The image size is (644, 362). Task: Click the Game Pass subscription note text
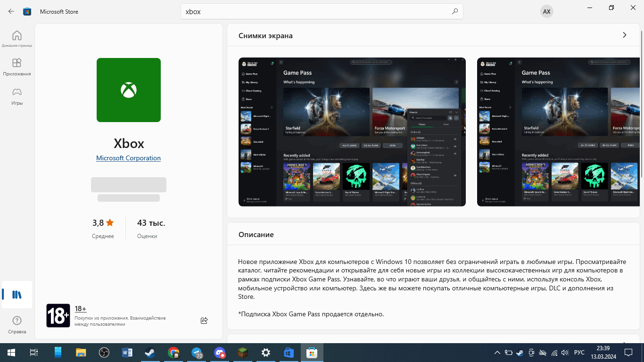click(x=311, y=314)
